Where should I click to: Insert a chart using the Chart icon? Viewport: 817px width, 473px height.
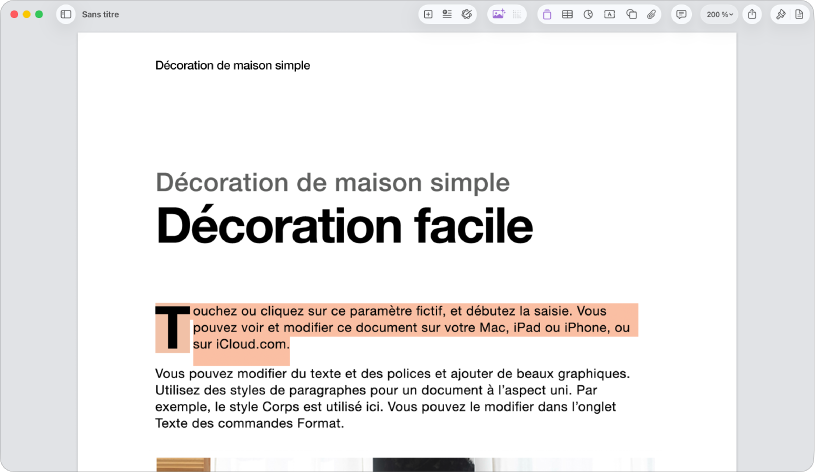pos(588,15)
